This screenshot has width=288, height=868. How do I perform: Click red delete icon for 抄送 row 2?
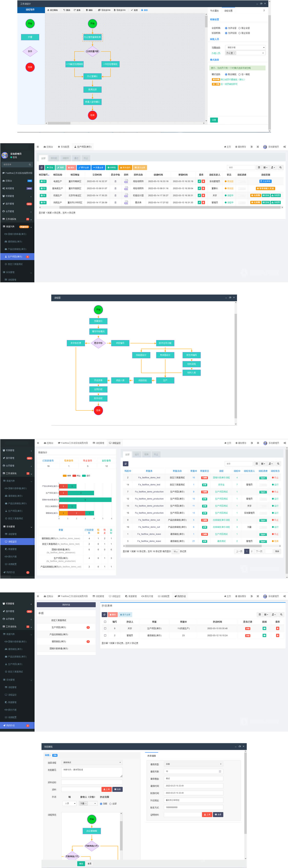point(278,636)
